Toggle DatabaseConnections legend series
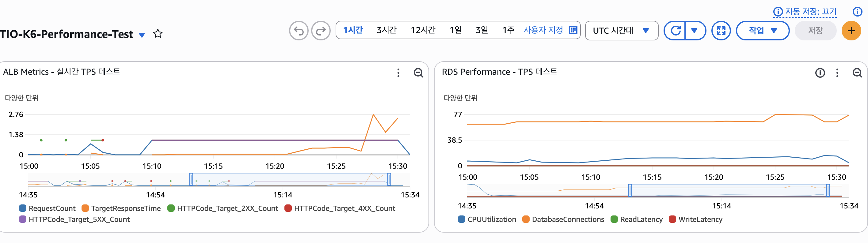Viewport: 868px width, 243px height. (563, 219)
